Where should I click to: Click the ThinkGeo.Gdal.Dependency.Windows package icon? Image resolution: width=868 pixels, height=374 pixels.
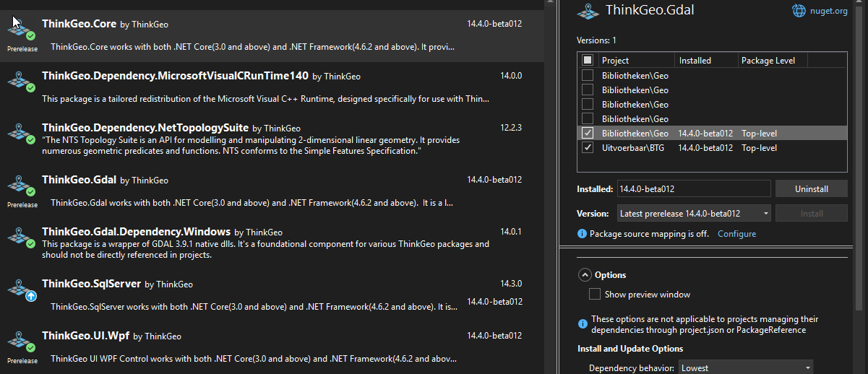point(22,237)
